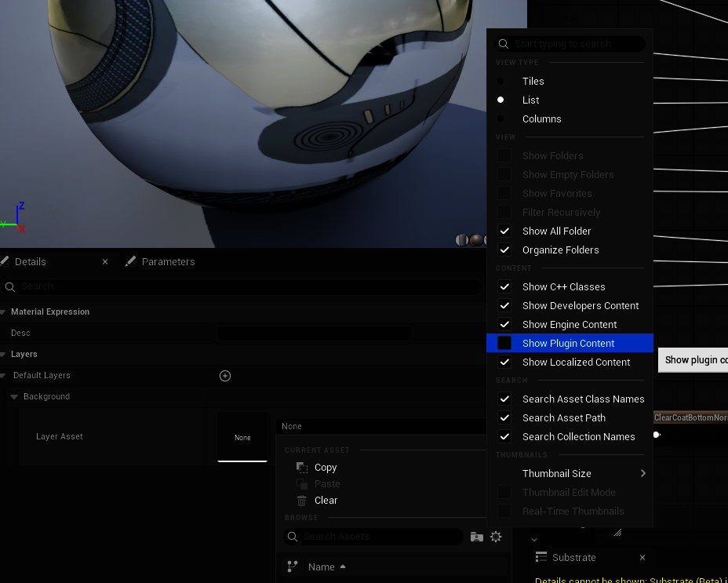Image resolution: width=728 pixels, height=583 pixels.
Task: Choose the Columns view type
Action: (500, 119)
